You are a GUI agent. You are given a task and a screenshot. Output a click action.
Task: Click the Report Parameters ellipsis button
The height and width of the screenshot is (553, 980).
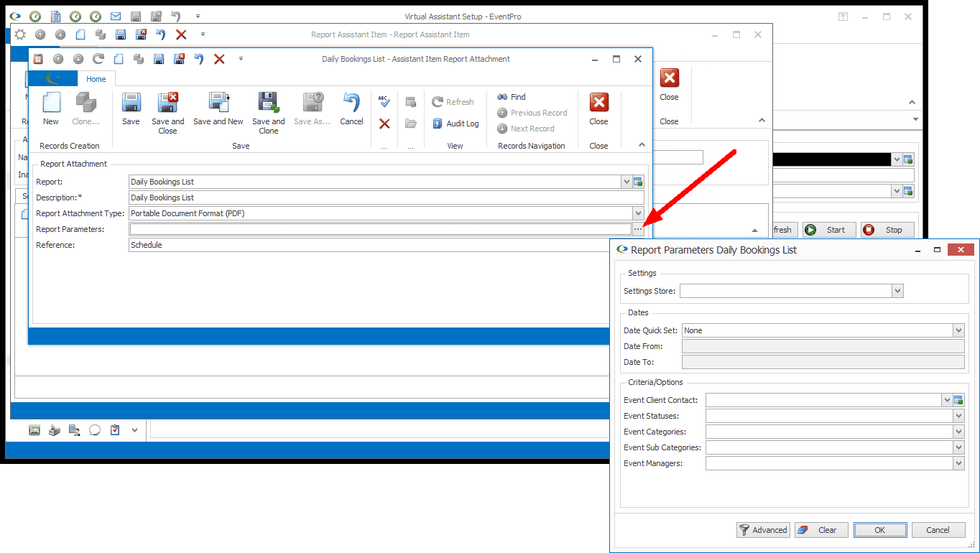click(638, 229)
